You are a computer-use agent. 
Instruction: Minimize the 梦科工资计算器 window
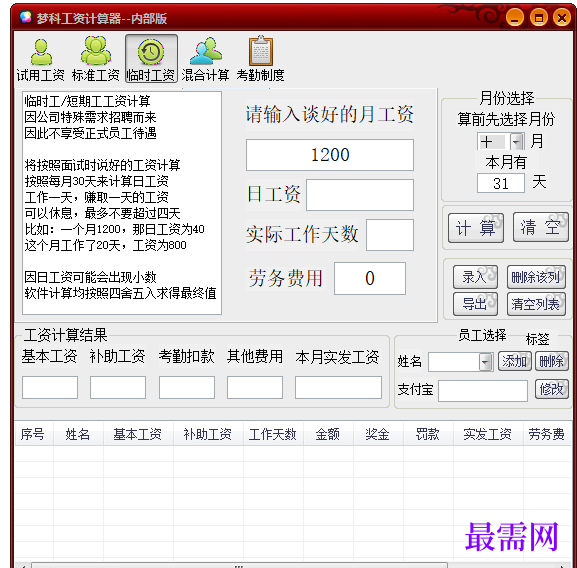(x=515, y=18)
